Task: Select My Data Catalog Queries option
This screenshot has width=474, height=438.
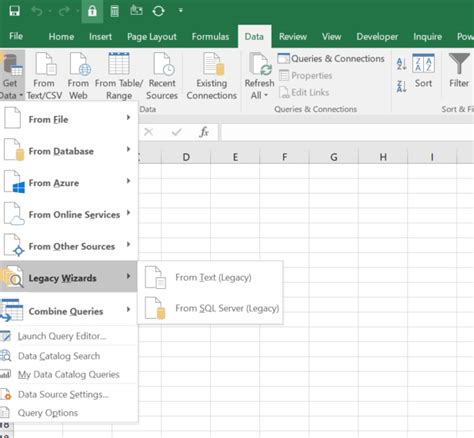Action: [69, 374]
